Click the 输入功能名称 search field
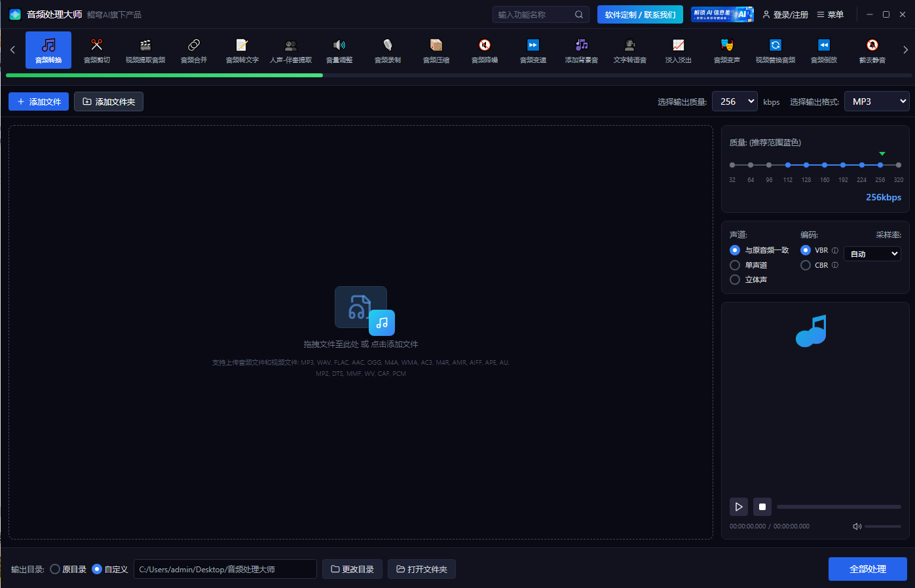 (534, 14)
